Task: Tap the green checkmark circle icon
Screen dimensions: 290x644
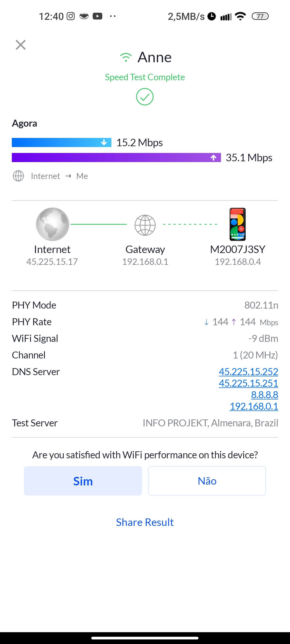Action: 145,97
